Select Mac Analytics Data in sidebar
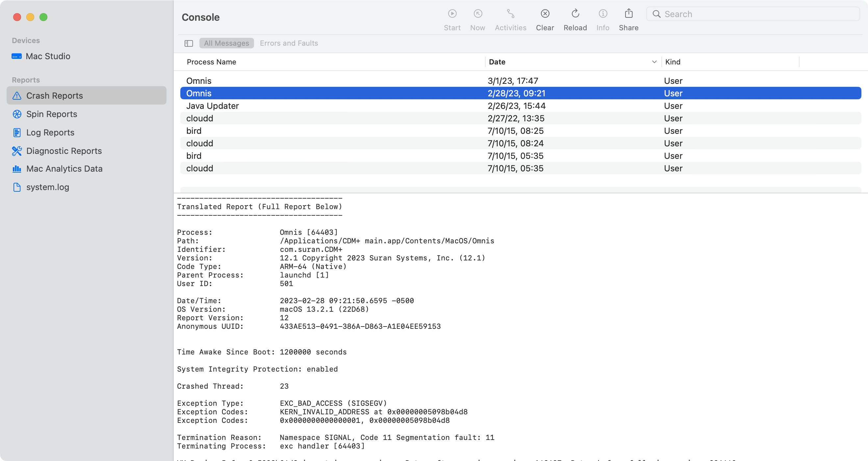Screen dimensions: 868x461 pyautogui.click(x=64, y=169)
